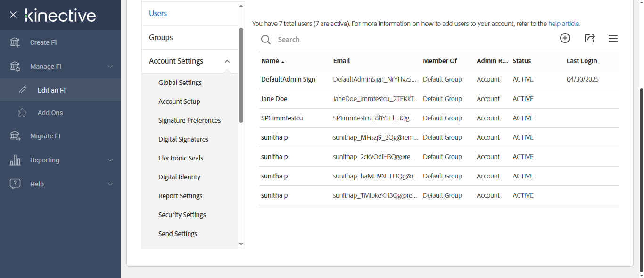The height and width of the screenshot is (278, 644).
Task: Click the Reporting bar chart icon
Action: click(x=15, y=160)
